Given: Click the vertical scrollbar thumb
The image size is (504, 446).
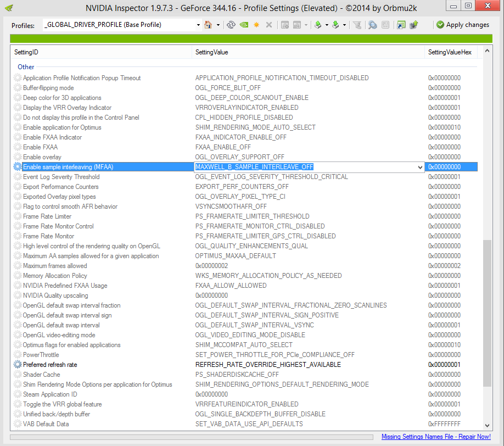Looking at the screenshot, I should (x=488, y=313).
